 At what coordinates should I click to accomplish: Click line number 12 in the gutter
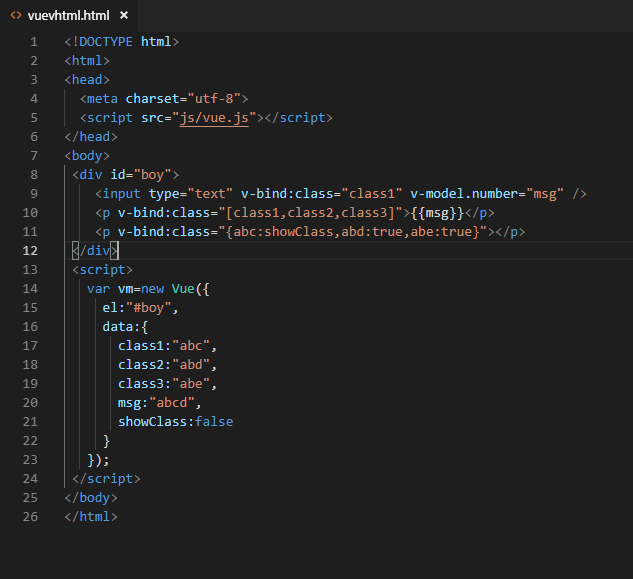30,251
